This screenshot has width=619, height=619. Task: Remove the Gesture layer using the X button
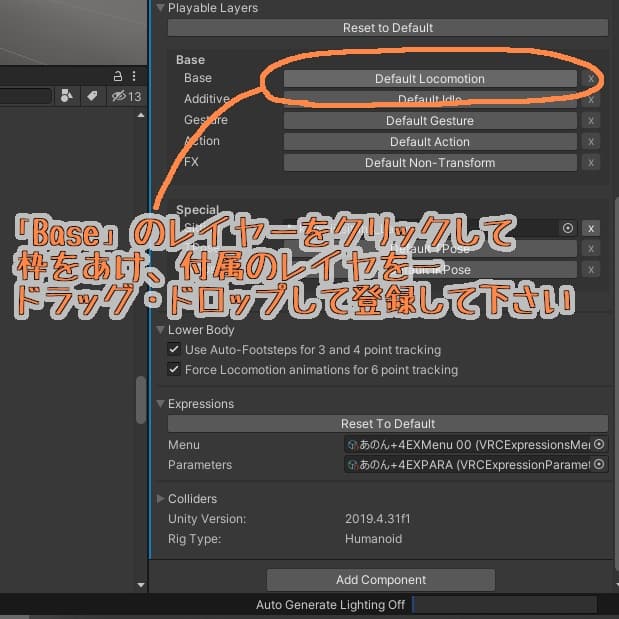tap(591, 120)
